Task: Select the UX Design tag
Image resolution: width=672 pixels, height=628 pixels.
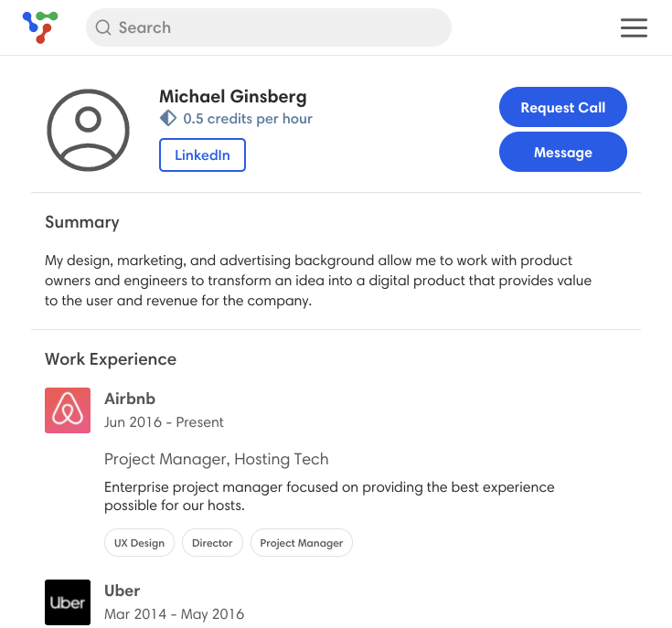Action: [x=139, y=543]
